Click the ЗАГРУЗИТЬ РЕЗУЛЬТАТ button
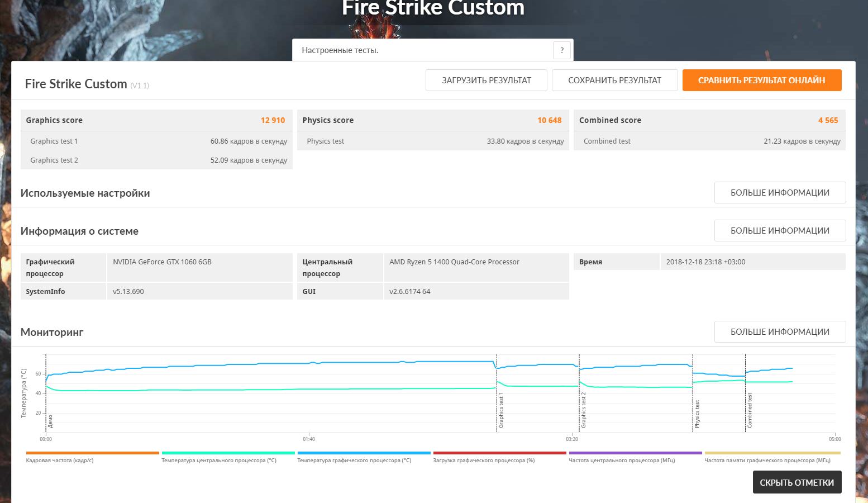This screenshot has height=503, width=868. point(486,80)
